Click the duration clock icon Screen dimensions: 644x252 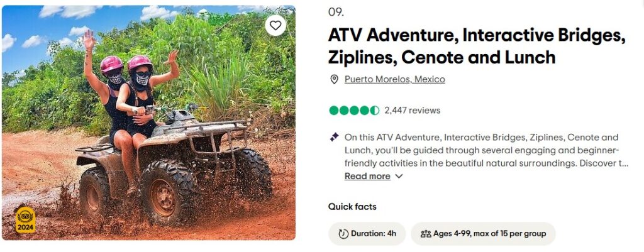pos(343,234)
